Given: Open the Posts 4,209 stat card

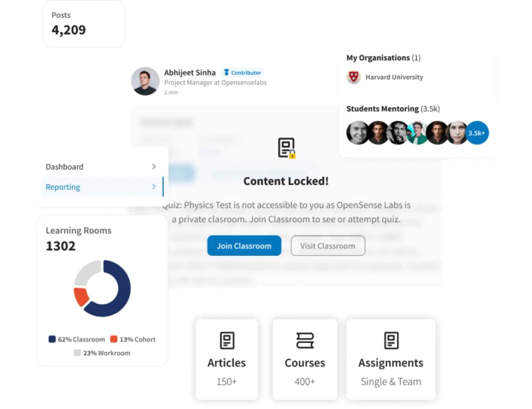Looking at the screenshot, I should 83,24.
